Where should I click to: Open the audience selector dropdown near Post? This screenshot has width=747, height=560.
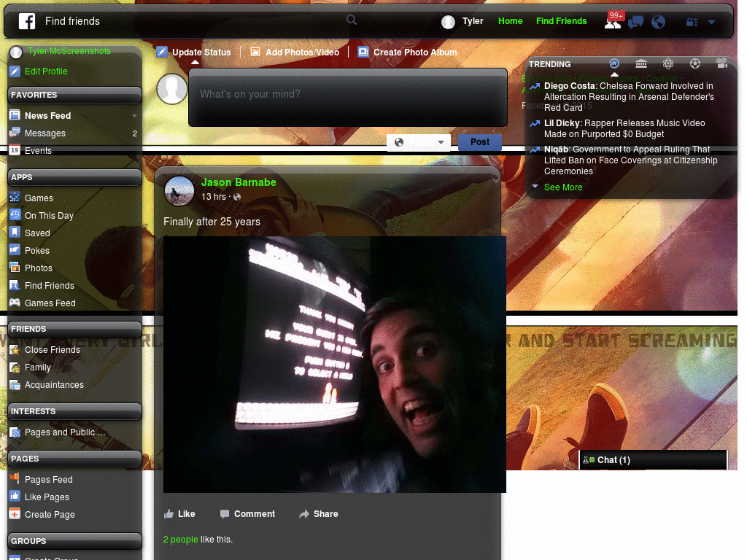click(x=419, y=142)
